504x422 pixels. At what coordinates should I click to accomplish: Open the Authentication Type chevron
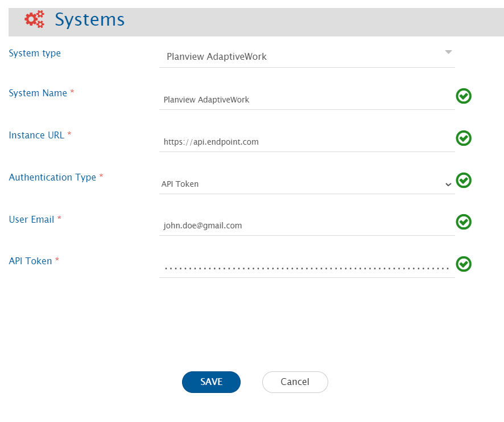448,185
